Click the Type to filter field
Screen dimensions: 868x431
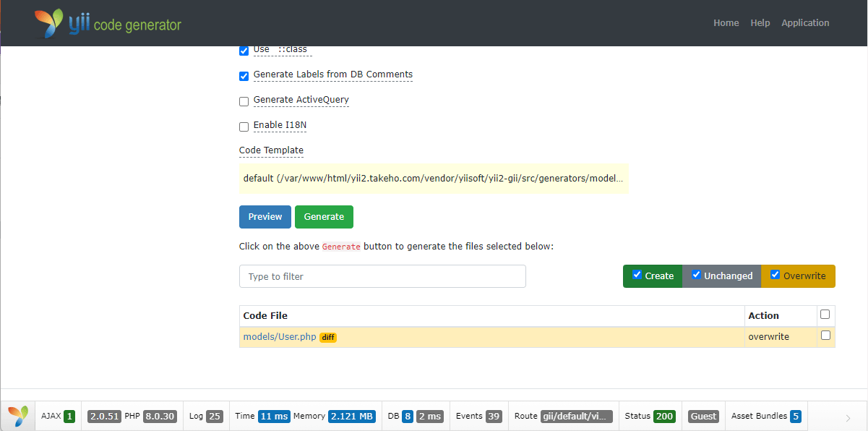click(x=382, y=276)
